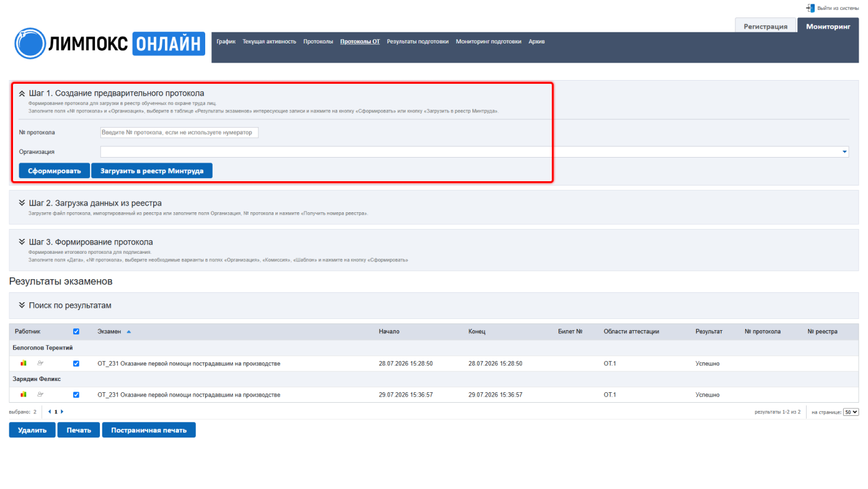Go to Протоколы menu item
The width and height of the screenshot is (868, 489).
click(318, 42)
